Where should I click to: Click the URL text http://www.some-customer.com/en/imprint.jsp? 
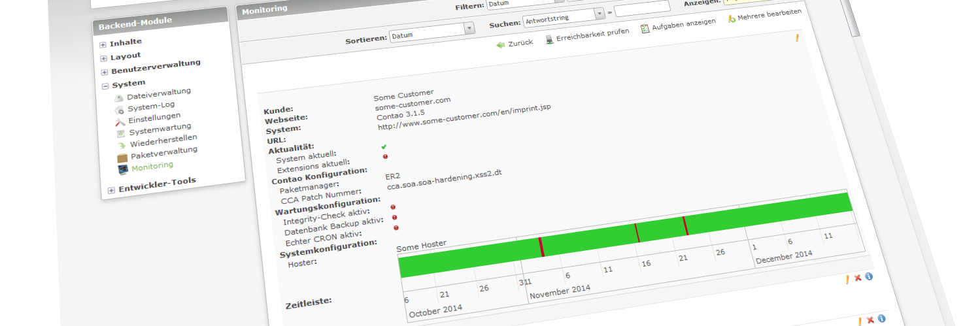(x=464, y=116)
